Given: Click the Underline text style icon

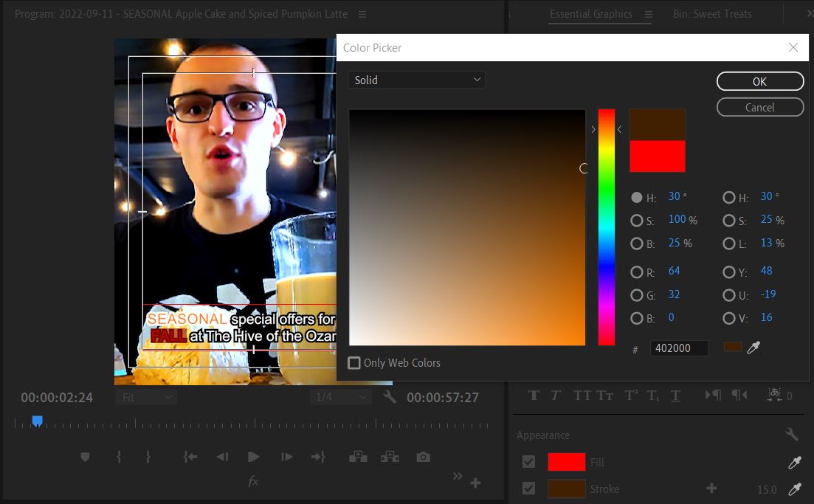Looking at the screenshot, I should (x=675, y=396).
